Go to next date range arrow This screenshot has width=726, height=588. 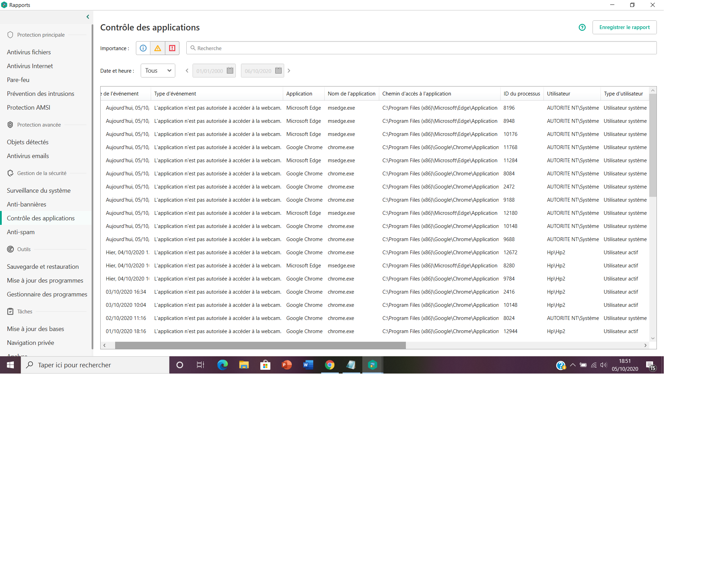[289, 71]
